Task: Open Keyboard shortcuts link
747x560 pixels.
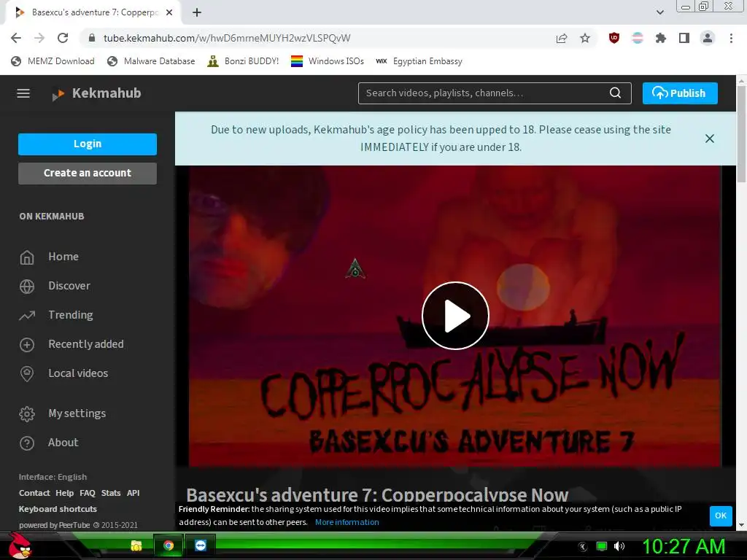Action: tap(58, 509)
